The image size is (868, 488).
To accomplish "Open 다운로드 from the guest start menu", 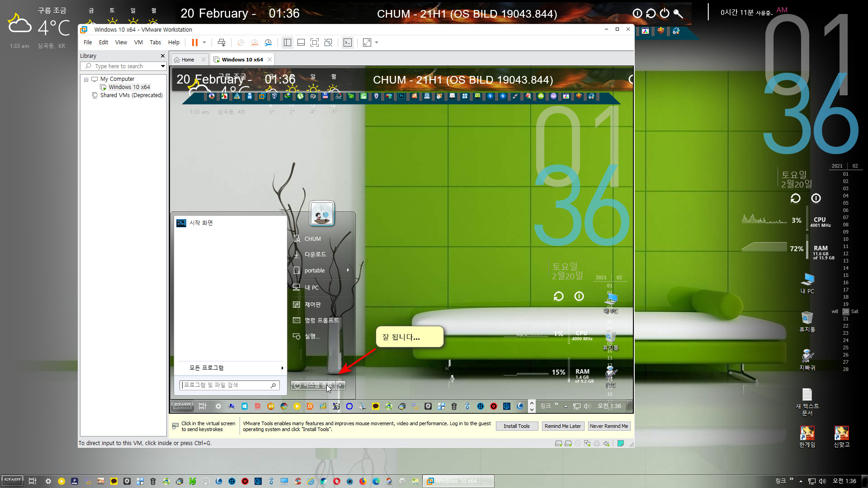I will click(315, 254).
